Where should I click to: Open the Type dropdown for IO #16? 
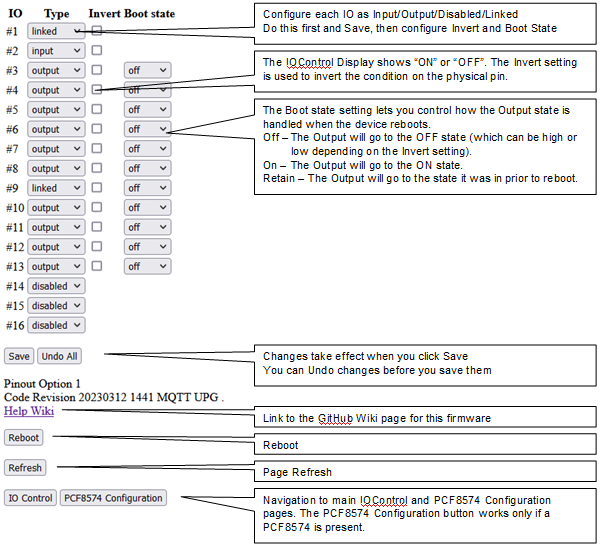tap(56, 325)
